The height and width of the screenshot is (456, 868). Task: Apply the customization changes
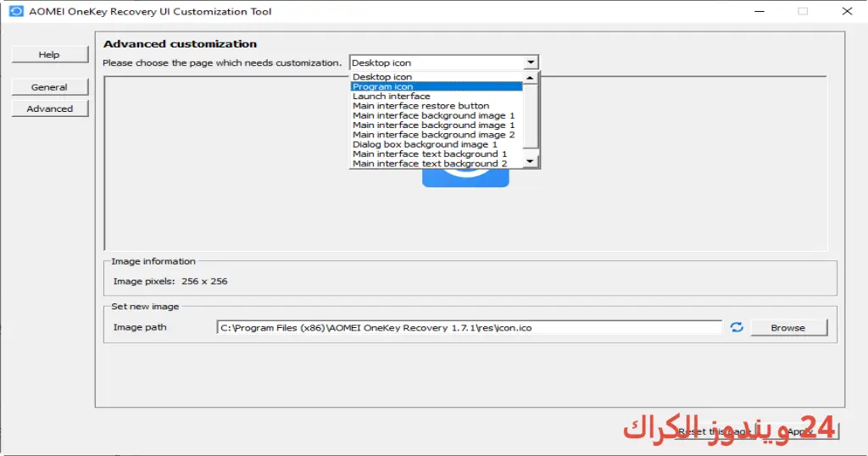(800, 431)
